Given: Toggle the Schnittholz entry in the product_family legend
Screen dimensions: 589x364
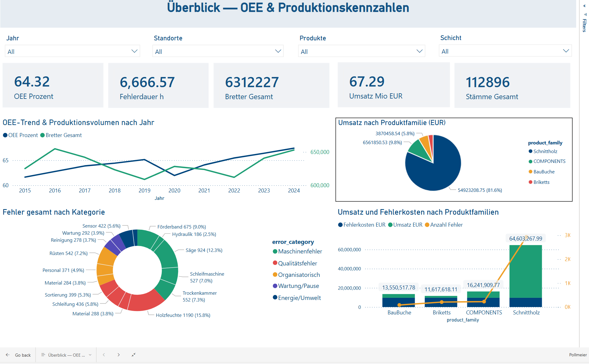Looking at the screenshot, I should coord(544,151).
